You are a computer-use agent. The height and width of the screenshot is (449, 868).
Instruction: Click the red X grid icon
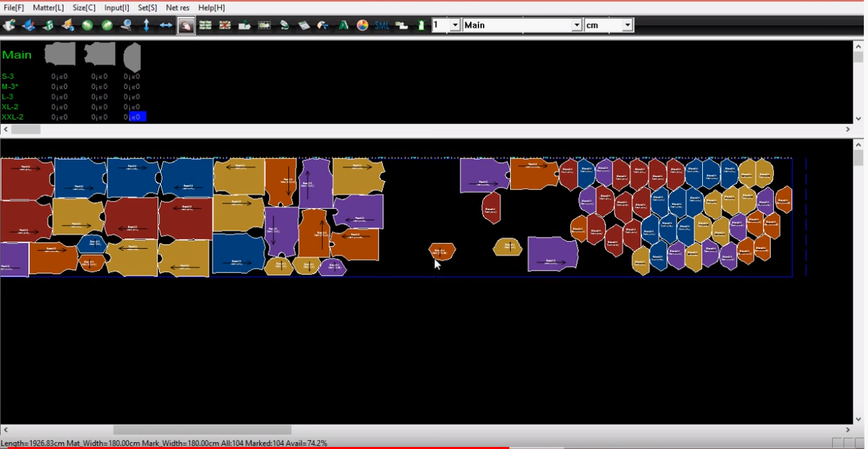click(x=224, y=25)
